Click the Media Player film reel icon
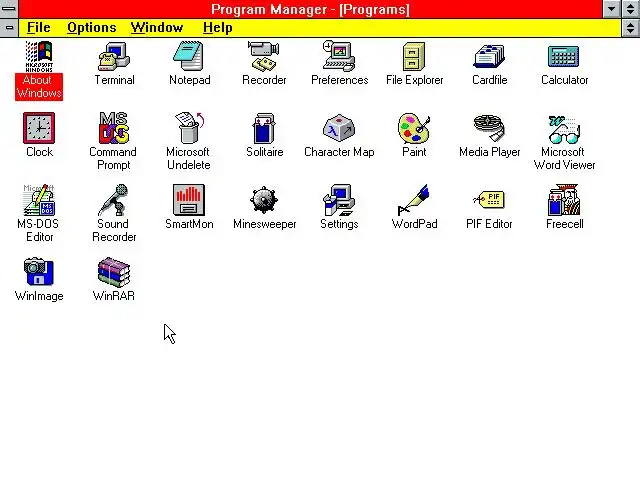Viewport: 640px width, 480px height. click(x=489, y=128)
